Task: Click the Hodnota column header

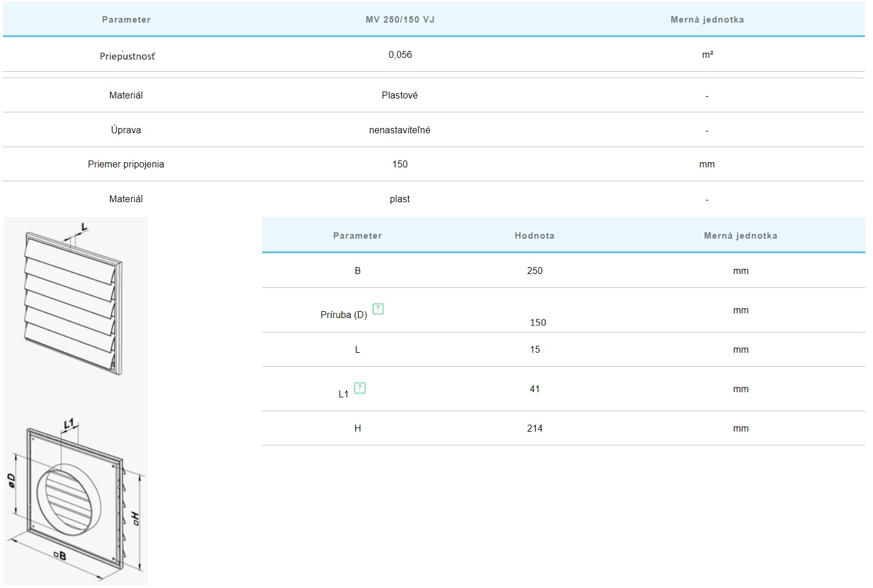Action: coord(534,236)
